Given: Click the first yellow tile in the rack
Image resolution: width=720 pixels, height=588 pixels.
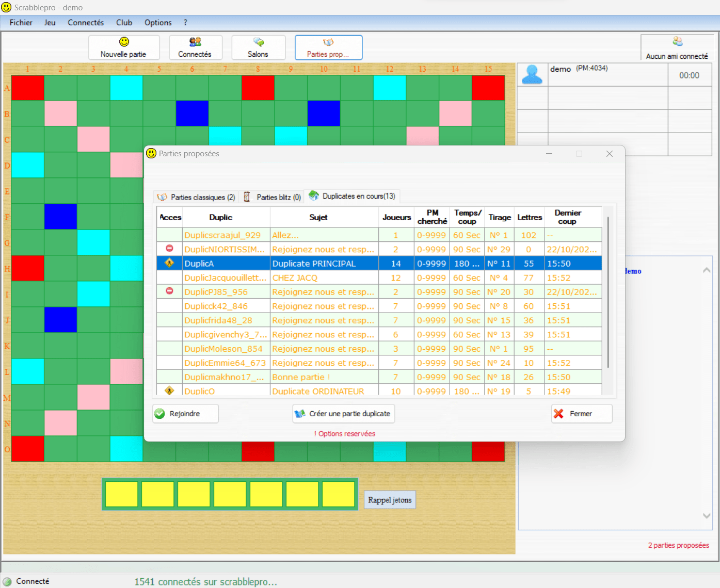Looking at the screenshot, I should (x=121, y=494).
